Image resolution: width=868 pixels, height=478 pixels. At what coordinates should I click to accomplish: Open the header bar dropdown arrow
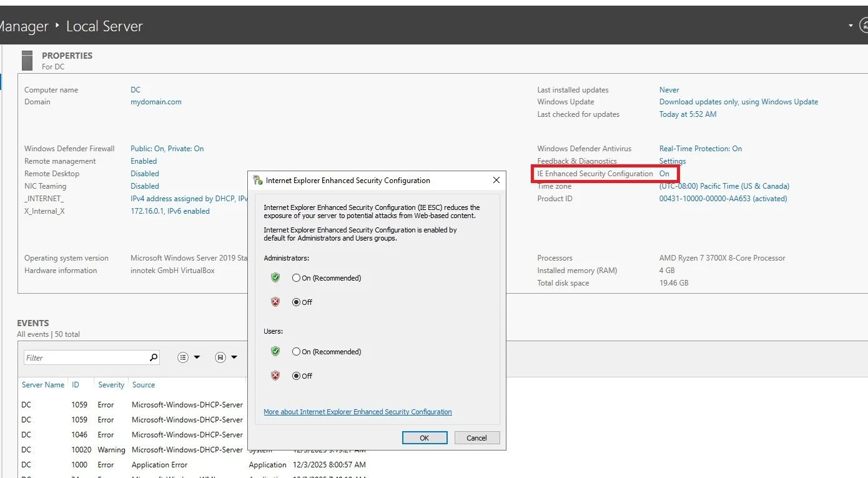(851, 26)
